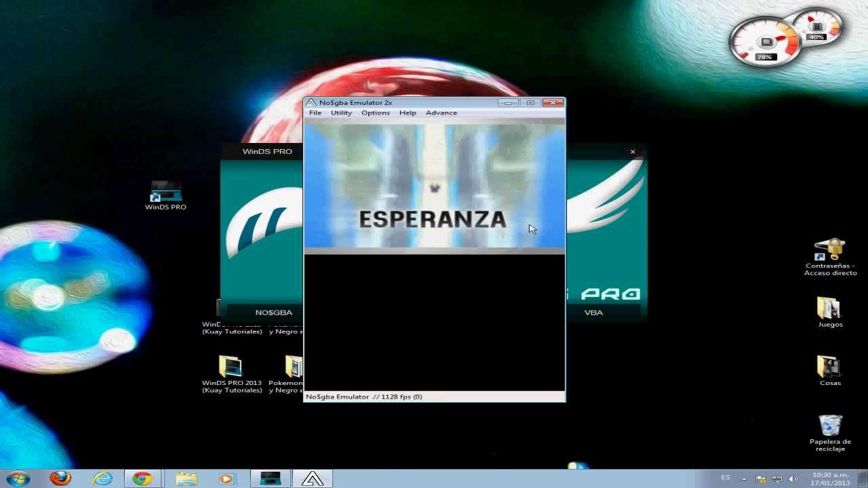The height and width of the screenshot is (488, 868).
Task: Close the WinDS PRO window with its X
Action: tap(633, 152)
